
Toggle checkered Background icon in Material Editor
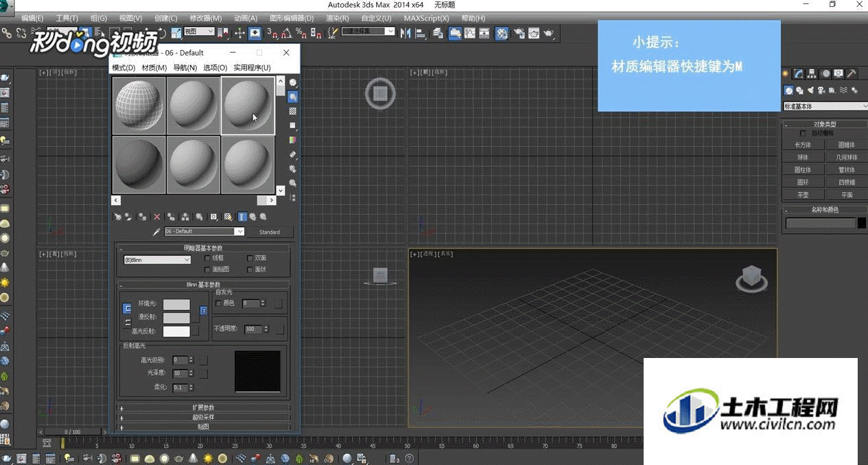pyautogui.click(x=293, y=111)
